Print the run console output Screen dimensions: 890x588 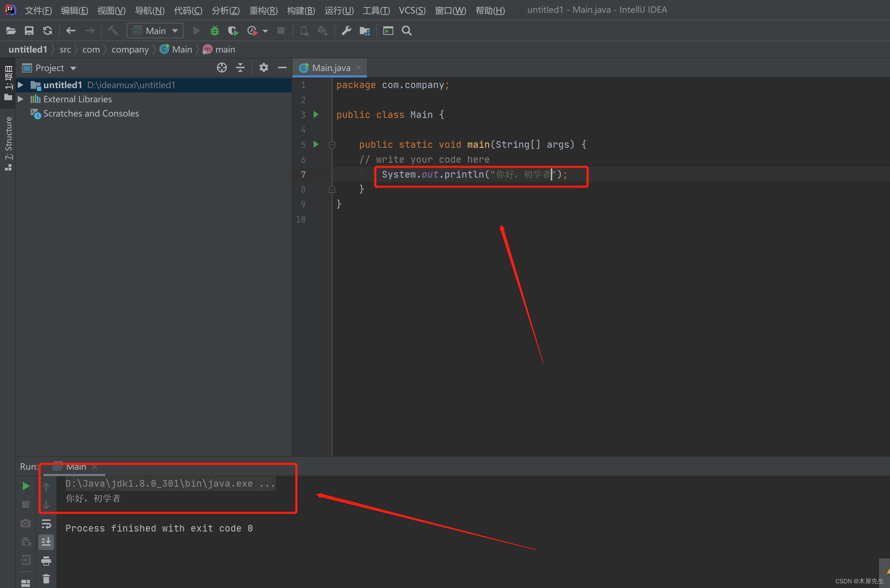(x=46, y=561)
